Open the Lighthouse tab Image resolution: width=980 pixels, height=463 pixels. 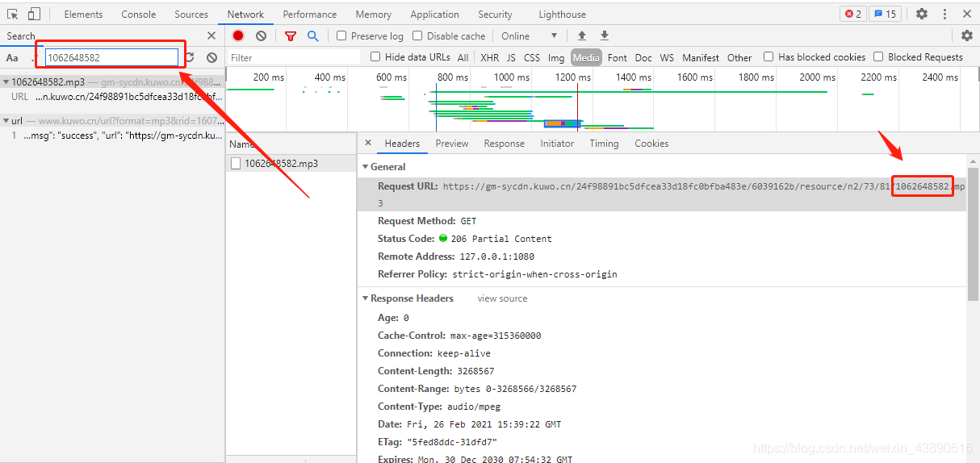[x=562, y=14]
